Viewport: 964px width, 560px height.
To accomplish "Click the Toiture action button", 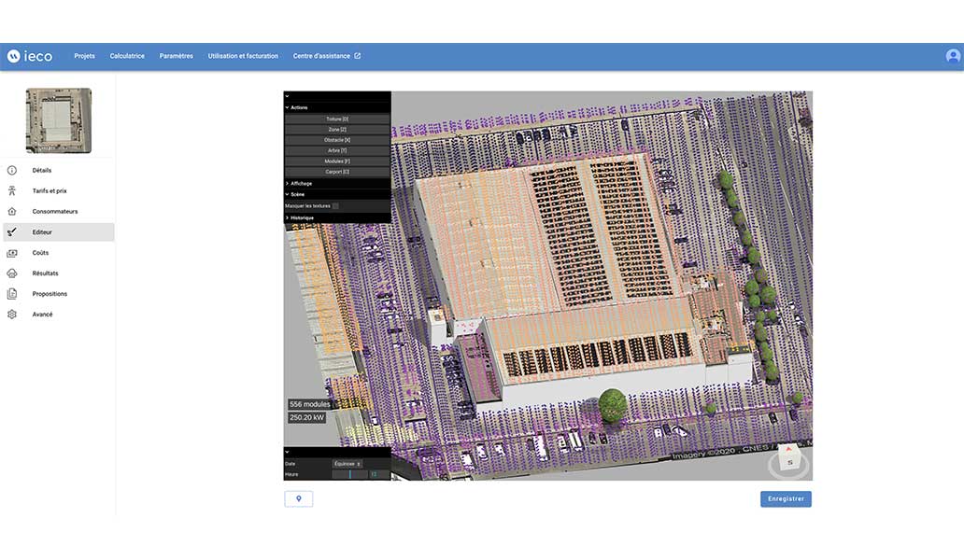I will [x=337, y=119].
